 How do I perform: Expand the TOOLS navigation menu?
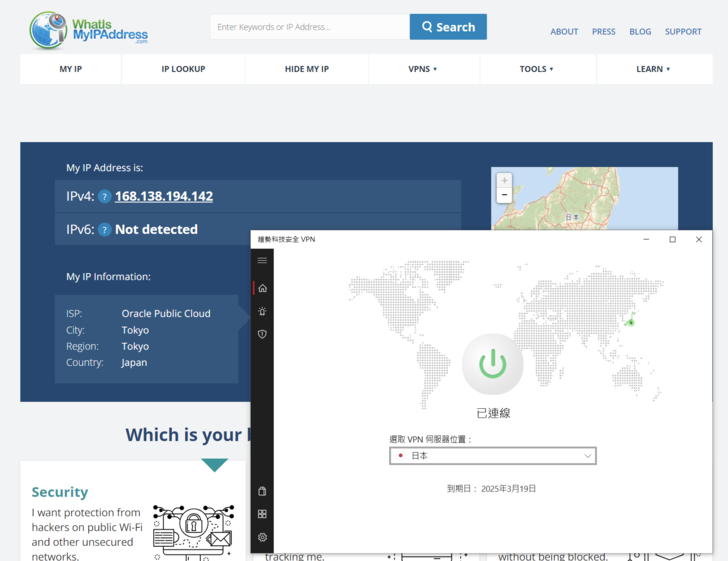pos(536,69)
